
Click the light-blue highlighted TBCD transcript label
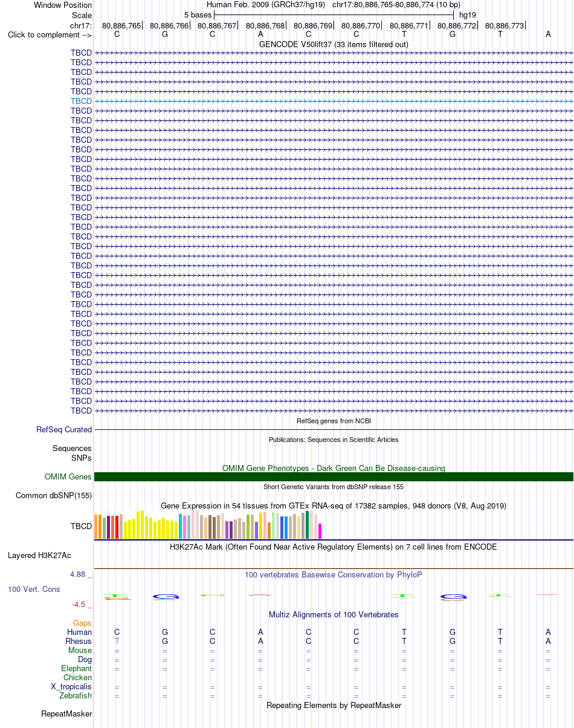pos(81,101)
